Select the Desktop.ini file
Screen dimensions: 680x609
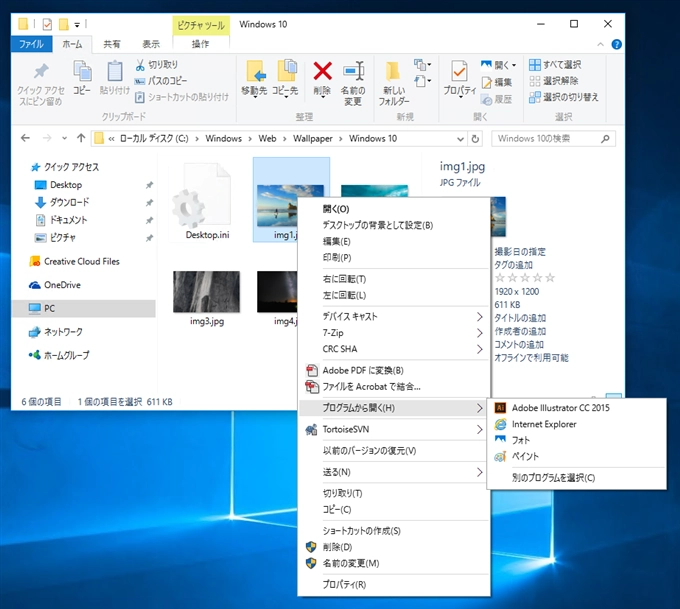pyautogui.click(x=207, y=202)
